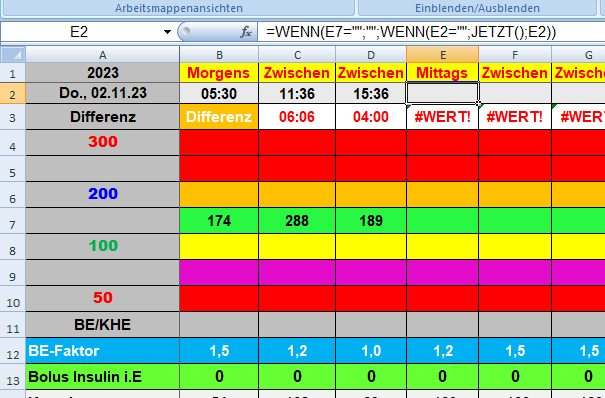Click the Einblenden/Ausblenden group label
This screenshot has height=398, width=605.
477,8
